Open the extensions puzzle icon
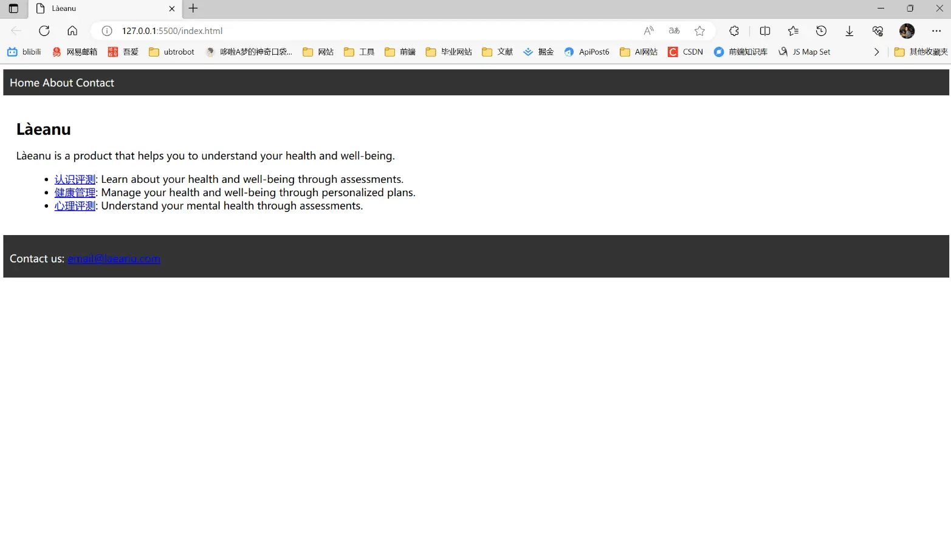The height and width of the screenshot is (560, 951). pyautogui.click(x=734, y=31)
